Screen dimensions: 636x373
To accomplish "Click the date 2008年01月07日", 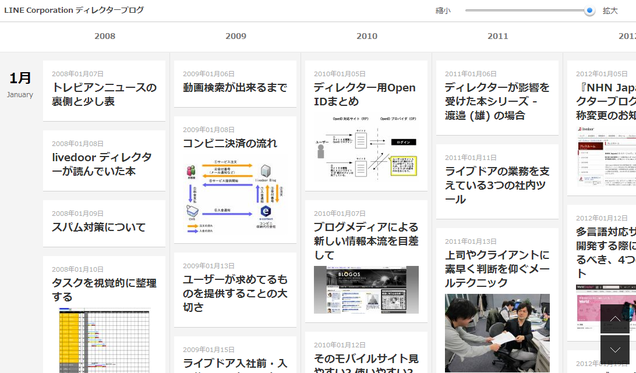I will tap(77, 74).
